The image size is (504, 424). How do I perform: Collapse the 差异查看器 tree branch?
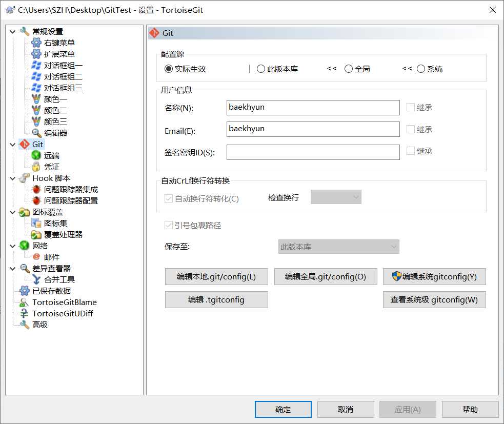12,268
